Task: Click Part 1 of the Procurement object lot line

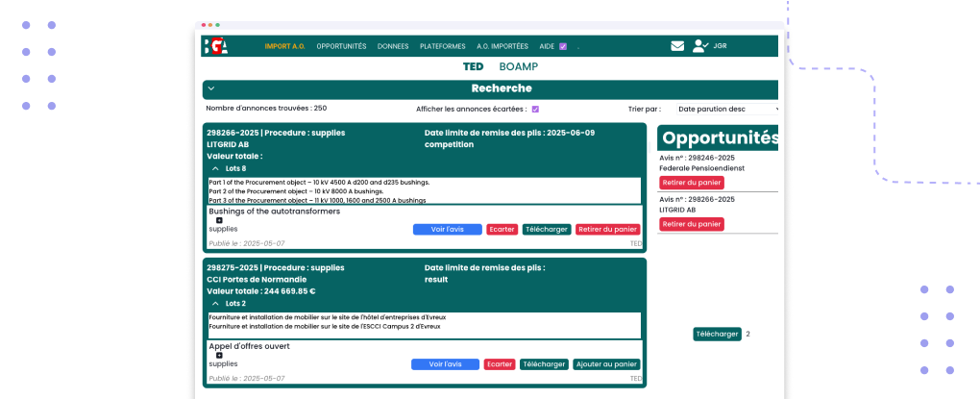Action: [x=319, y=183]
